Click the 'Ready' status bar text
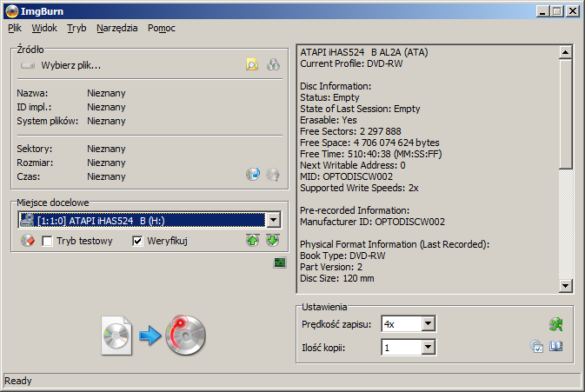This screenshot has height=392, width=585. (x=18, y=381)
